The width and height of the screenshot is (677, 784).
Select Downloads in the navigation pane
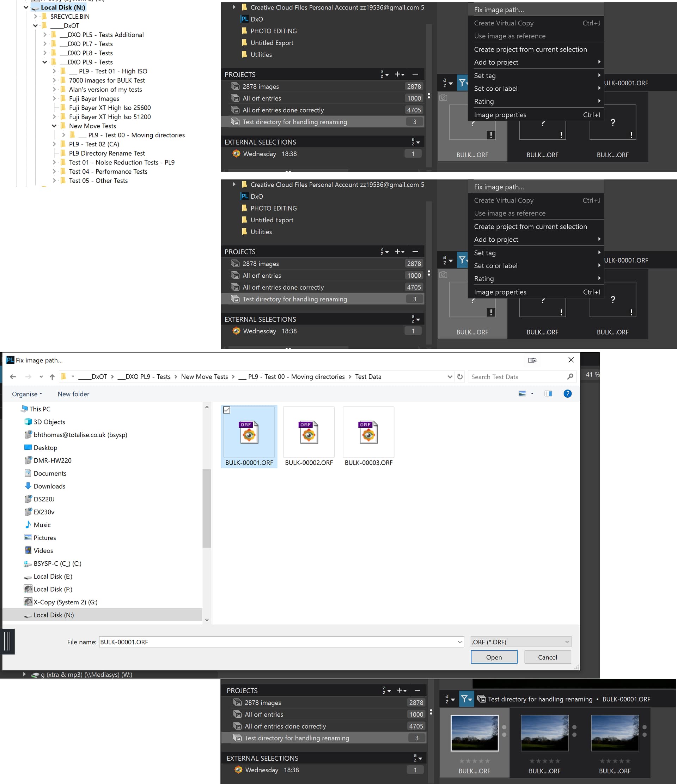click(49, 486)
